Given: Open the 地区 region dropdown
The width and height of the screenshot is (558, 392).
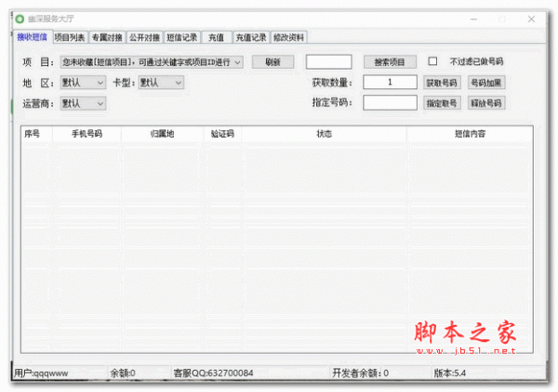Looking at the screenshot, I should pyautogui.click(x=83, y=83).
